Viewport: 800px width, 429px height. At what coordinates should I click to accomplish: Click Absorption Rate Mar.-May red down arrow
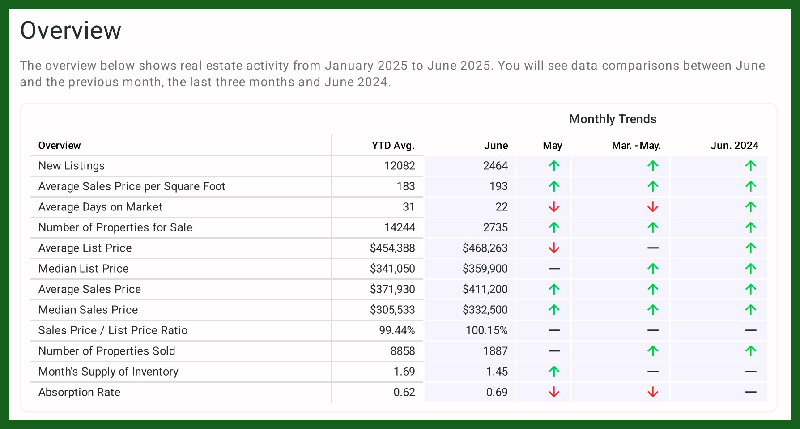[x=652, y=393]
